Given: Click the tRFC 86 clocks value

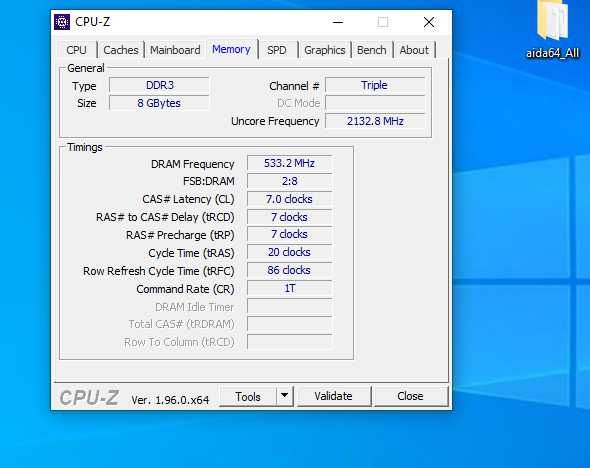Looking at the screenshot, I should [x=289, y=270].
